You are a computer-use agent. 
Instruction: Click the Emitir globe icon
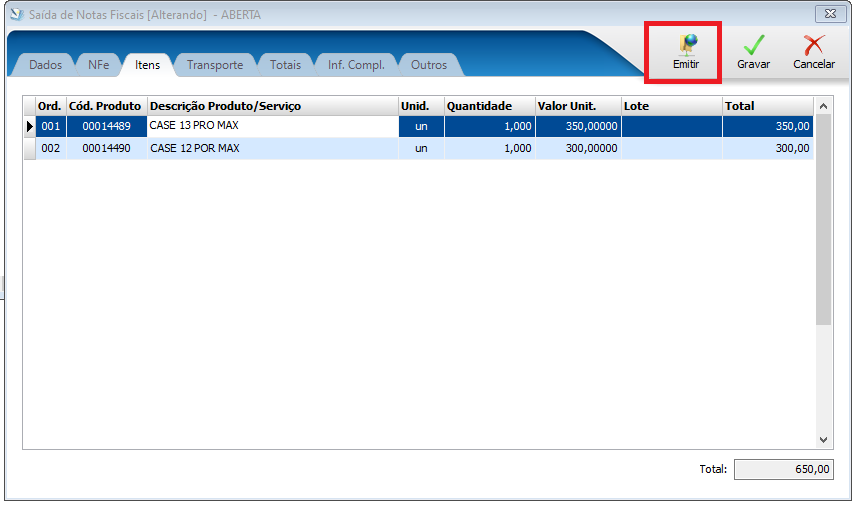(687, 45)
